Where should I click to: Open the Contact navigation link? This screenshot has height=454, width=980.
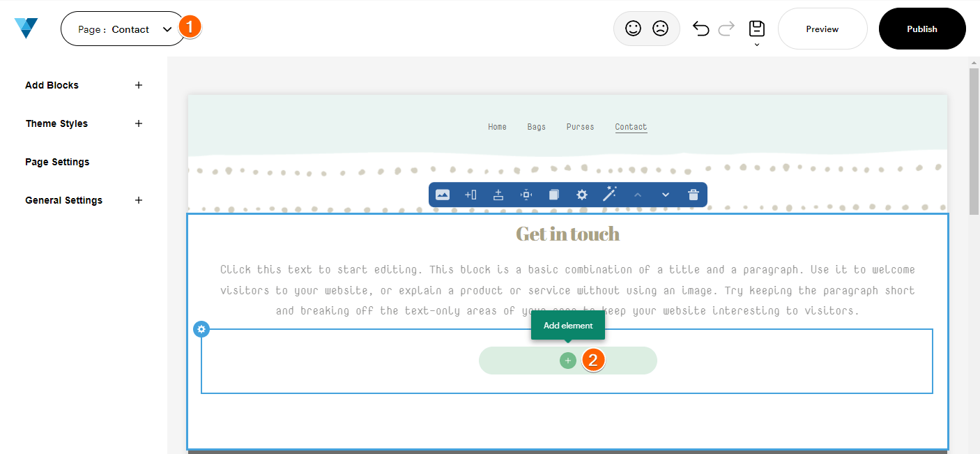click(x=630, y=126)
